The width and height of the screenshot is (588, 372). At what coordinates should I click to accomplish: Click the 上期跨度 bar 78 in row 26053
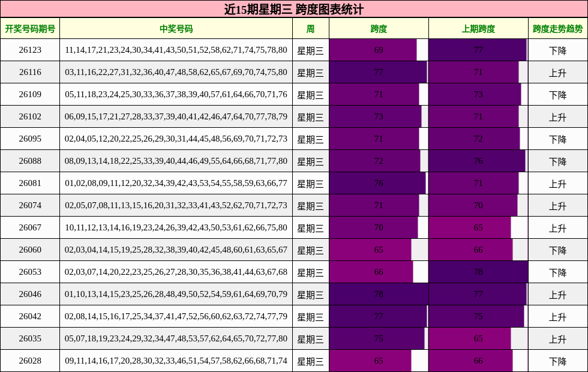(x=479, y=272)
